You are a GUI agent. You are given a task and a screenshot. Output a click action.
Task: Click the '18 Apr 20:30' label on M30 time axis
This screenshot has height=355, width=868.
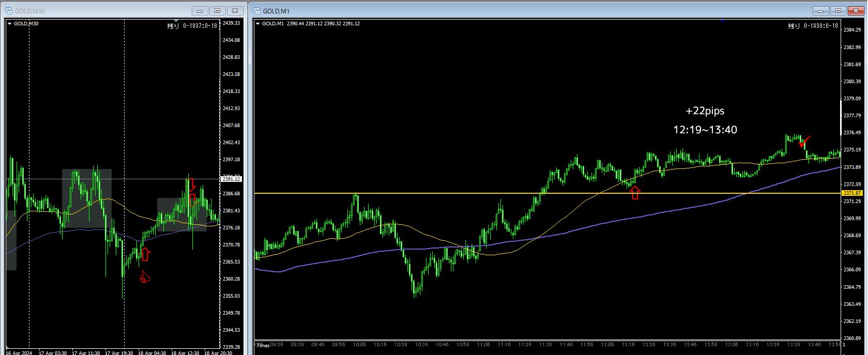point(218,353)
